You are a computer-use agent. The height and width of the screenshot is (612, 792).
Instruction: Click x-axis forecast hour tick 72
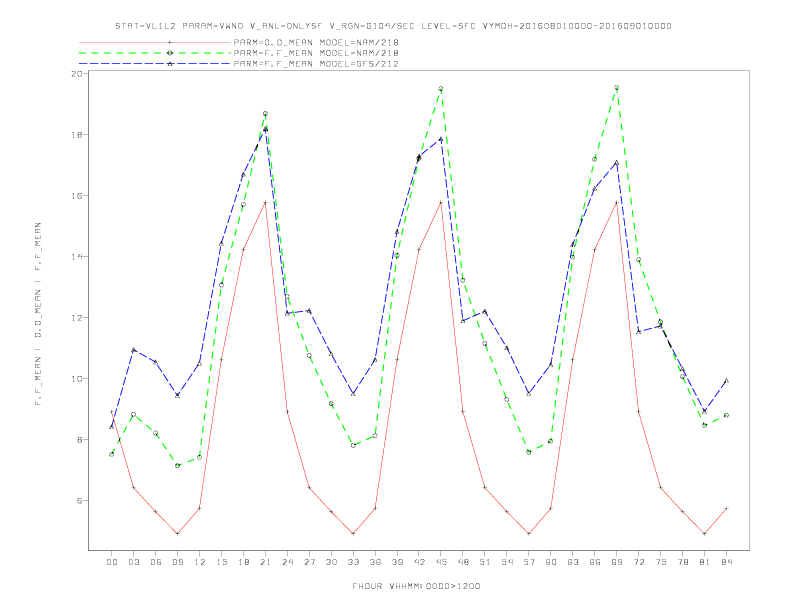tap(638, 562)
